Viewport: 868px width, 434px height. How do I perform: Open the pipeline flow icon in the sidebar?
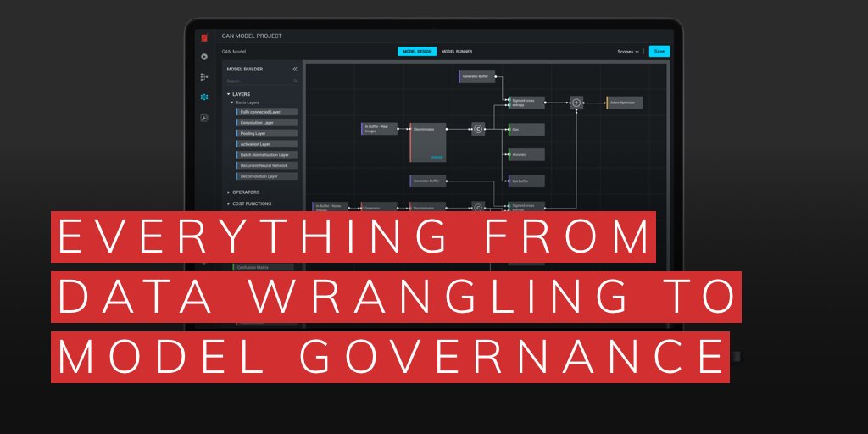[204, 77]
